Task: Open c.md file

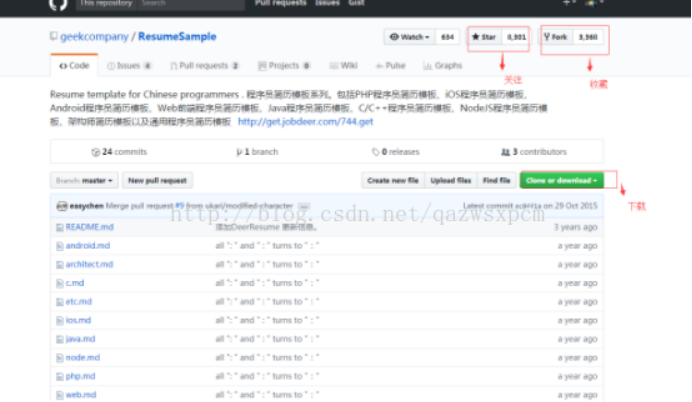Action: (75, 283)
